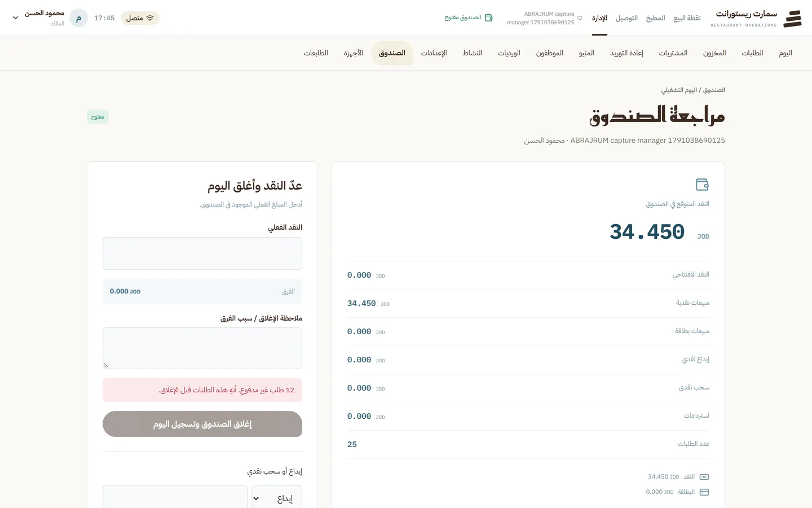This screenshot has height=508, width=812.
Task: Click the expected cash amount 34.450
Action: point(647,232)
